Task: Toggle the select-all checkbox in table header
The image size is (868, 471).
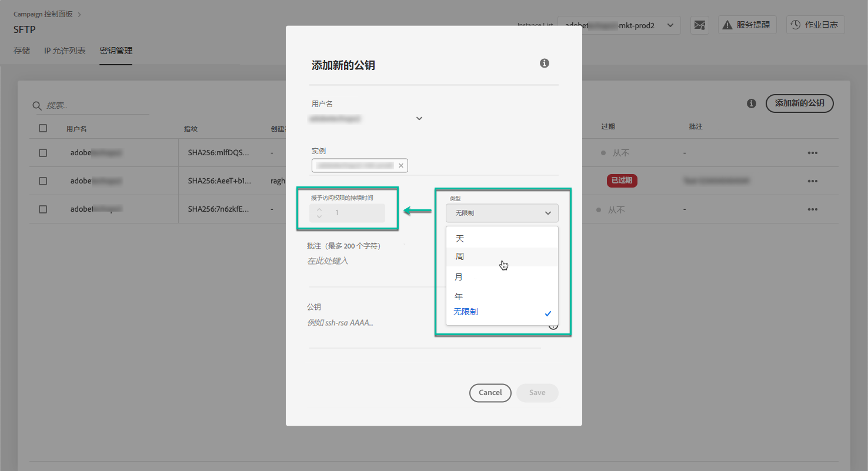Action: click(43, 128)
